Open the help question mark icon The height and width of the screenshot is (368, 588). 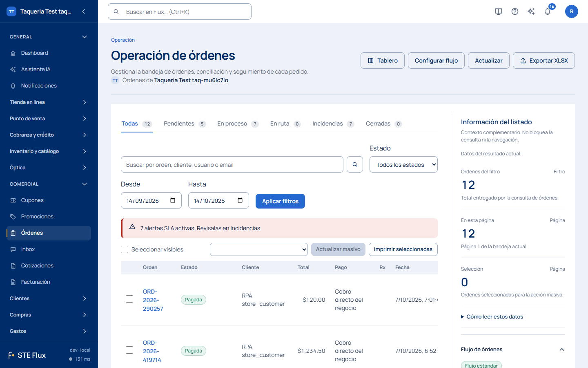click(515, 11)
